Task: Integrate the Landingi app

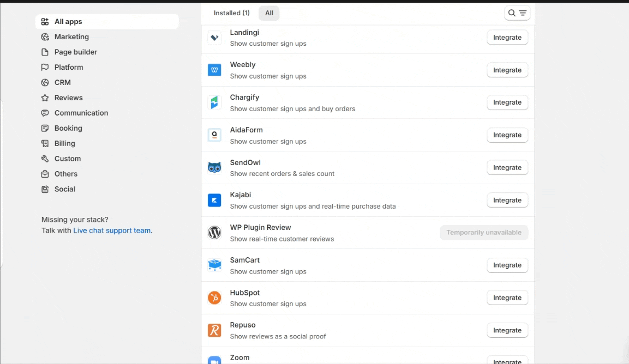Action: pos(507,38)
